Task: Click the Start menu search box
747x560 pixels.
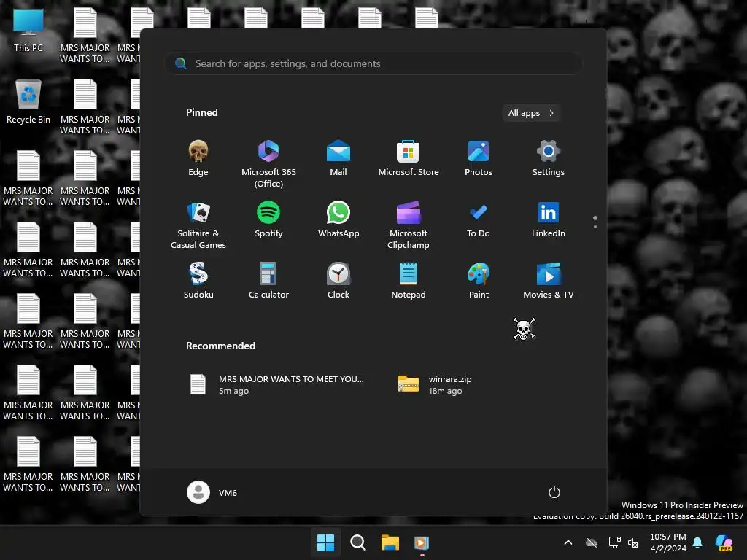Action: pos(373,63)
